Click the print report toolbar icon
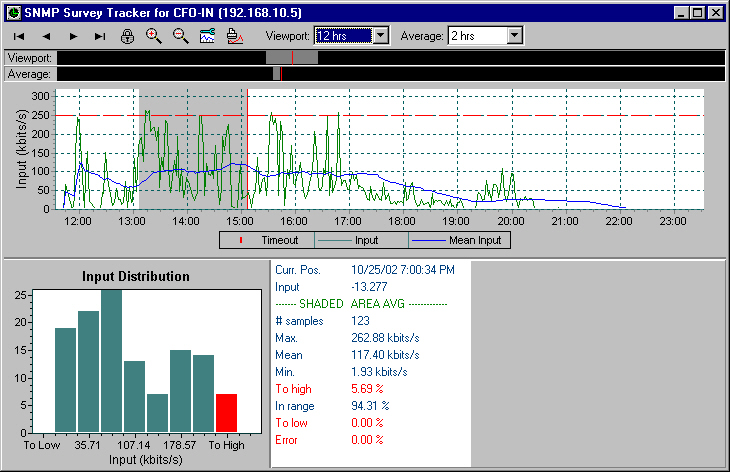 (x=235, y=36)
